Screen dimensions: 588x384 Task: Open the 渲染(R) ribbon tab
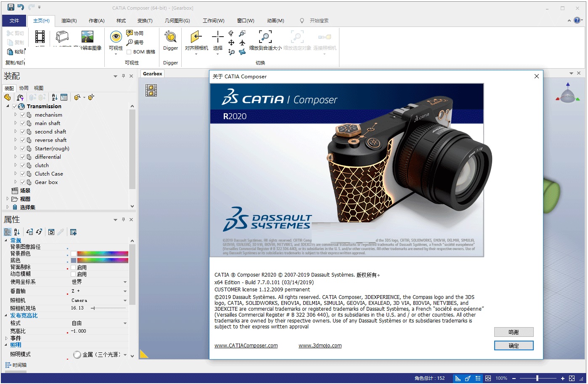click(x=69, y=21)
